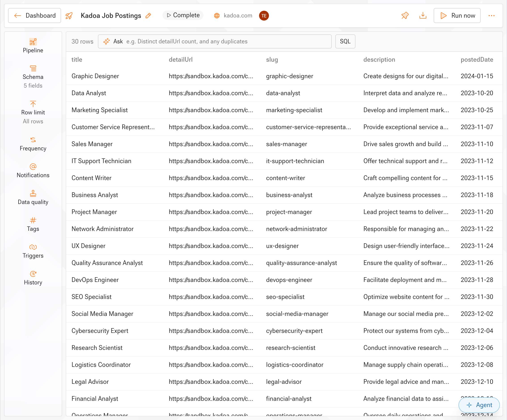507x420 pixels.
Task: Click the Ask query input field
Action: coord(215,42)
